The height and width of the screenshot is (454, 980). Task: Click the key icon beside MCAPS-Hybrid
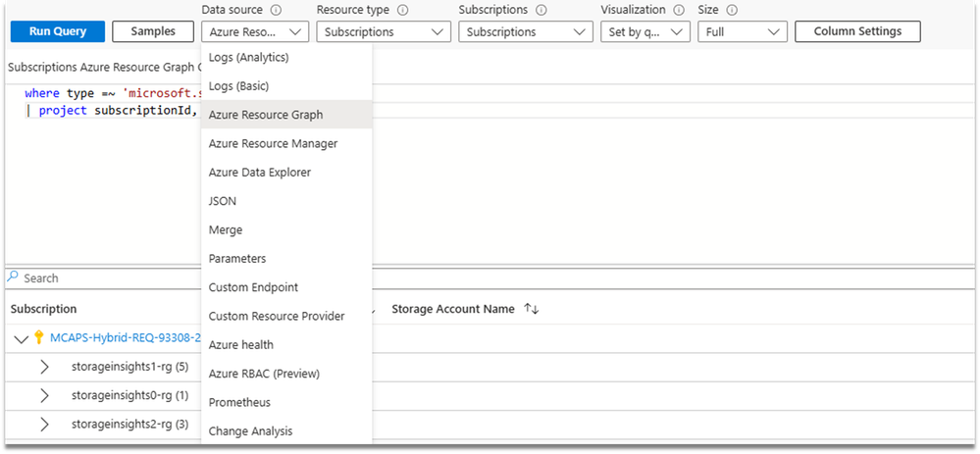(39, 338)
